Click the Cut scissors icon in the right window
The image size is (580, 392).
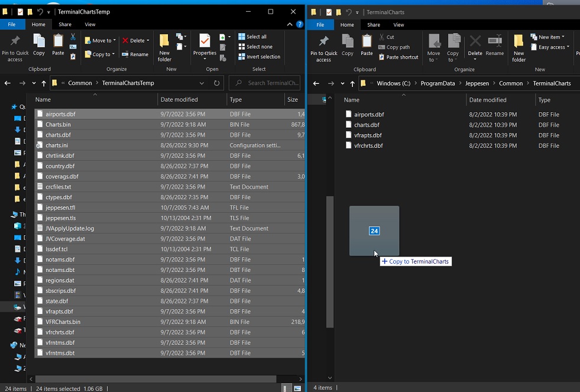click(381, 37)
